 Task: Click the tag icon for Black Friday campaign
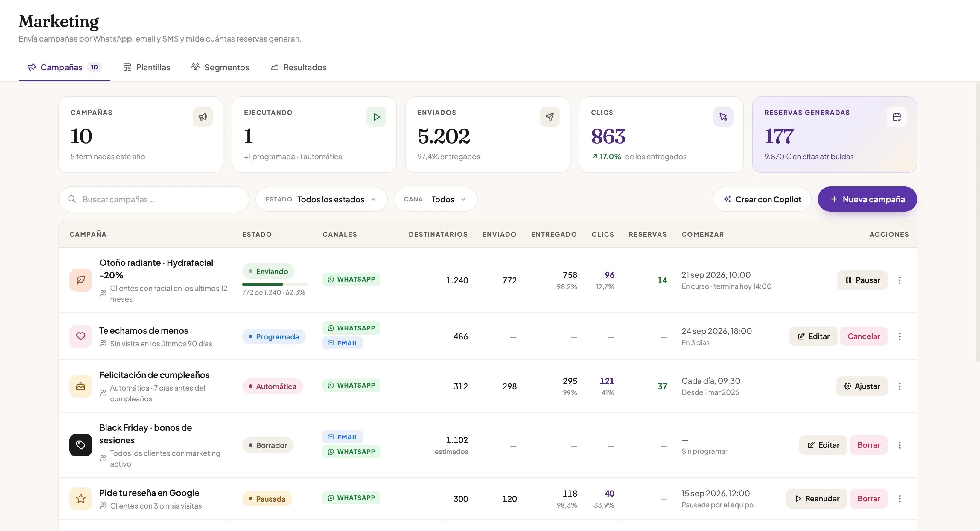click(x=81, y=444)
